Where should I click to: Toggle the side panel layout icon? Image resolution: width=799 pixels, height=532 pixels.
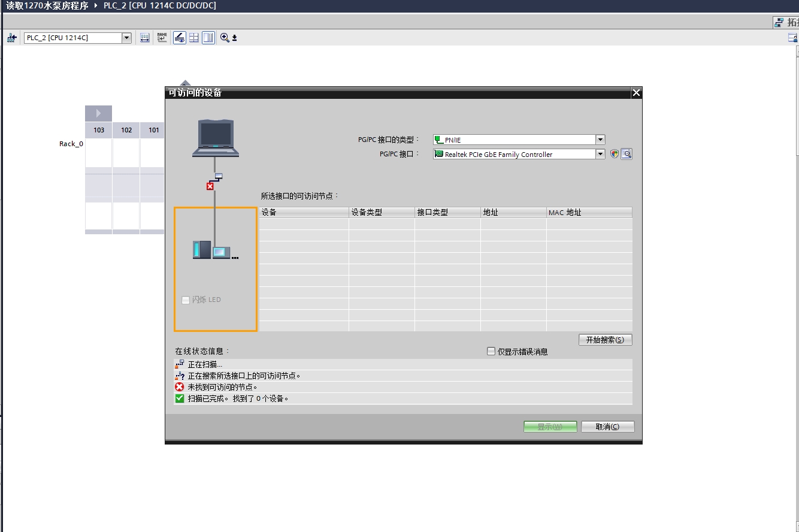click(x=208, y=38)
